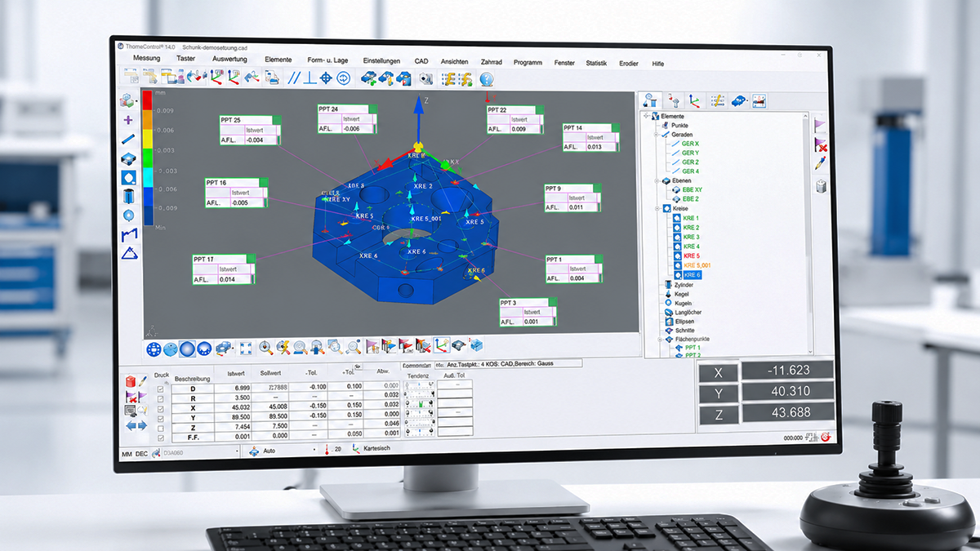Toggle the Druck checkbox for row R
Image resolution: width=980 pixels, height=551 pixels.
(160, 398)
